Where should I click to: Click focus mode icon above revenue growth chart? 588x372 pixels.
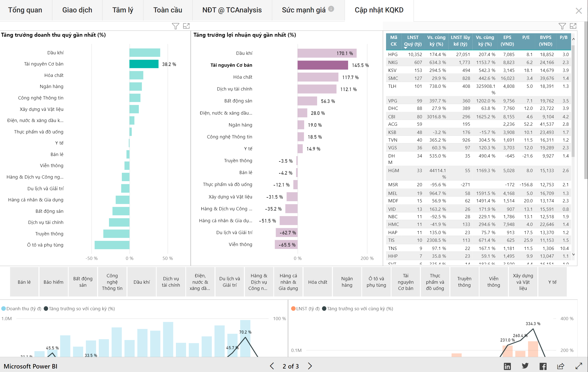click(186, 26)
